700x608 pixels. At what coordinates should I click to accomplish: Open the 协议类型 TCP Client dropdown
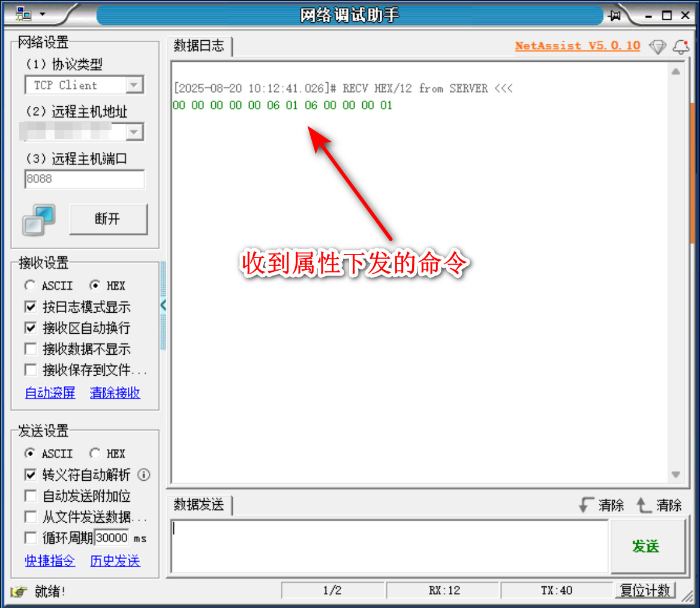134,85
